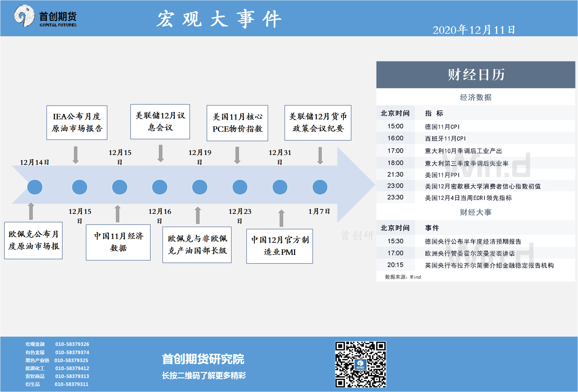
Task: Select the 经济数据 section heading
Action: [x=476, y=97]
